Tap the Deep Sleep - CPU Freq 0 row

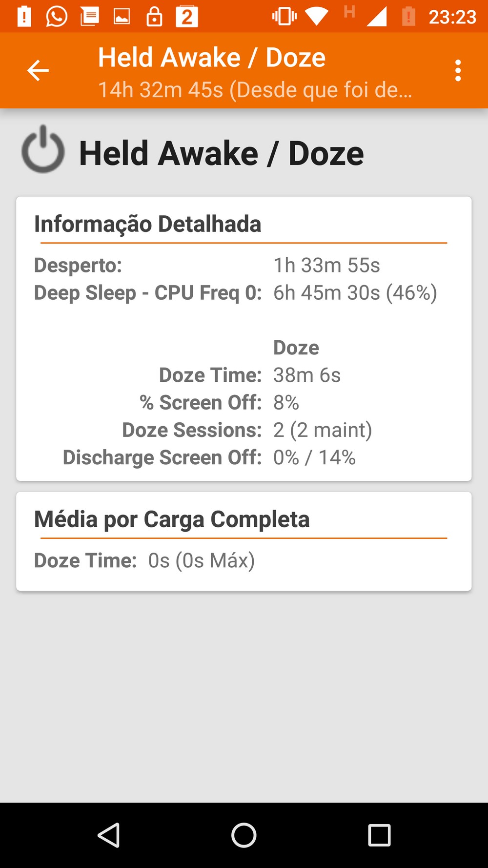235,293
